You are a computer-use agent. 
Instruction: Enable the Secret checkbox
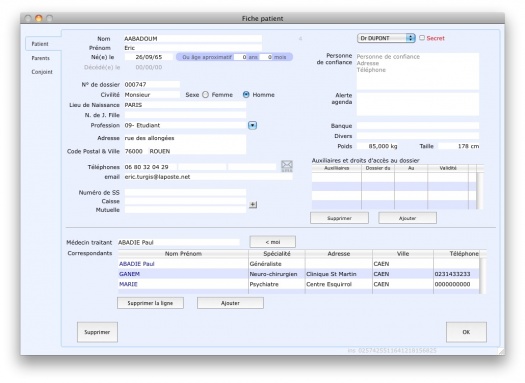click(x=422, y=38)
